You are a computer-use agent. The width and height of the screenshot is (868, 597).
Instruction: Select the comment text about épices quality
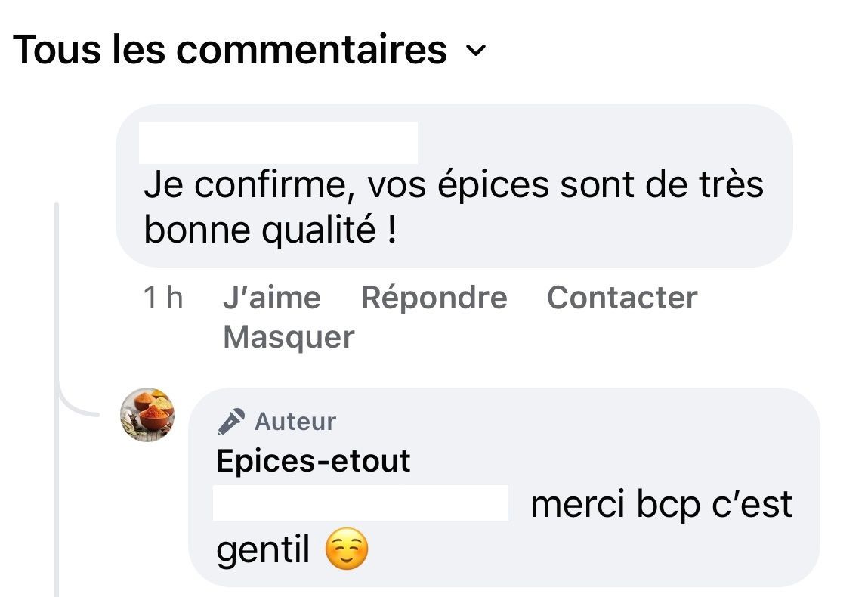pos(453,186)
